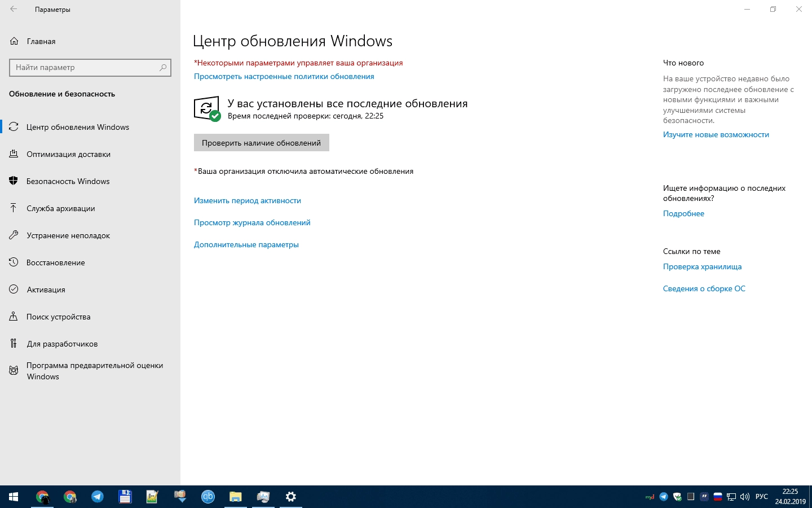Click the magnifier icon in the search box

(163, 68)
